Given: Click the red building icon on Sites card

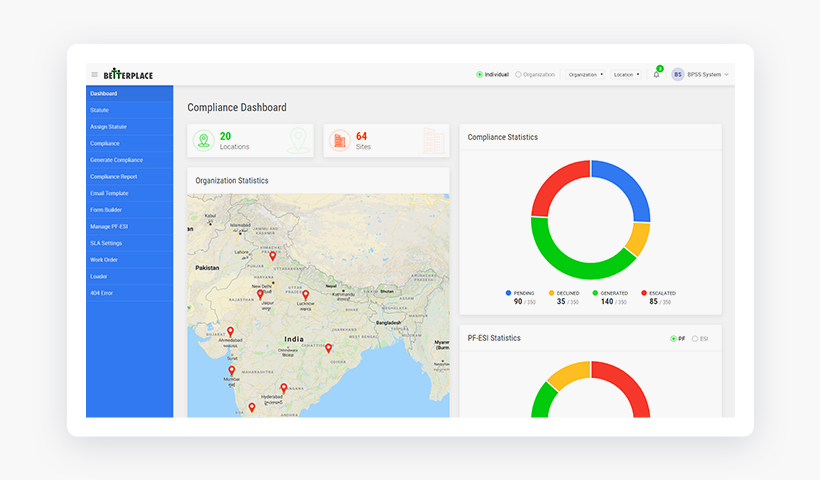Looking at the screenshot, I should coord(339,141).
